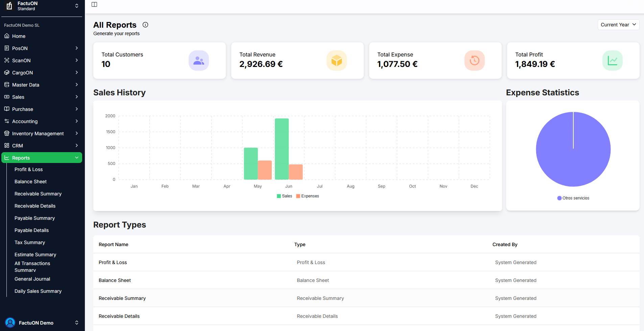
Task: Click the Sales banknote icon
Action: coord(7,97)
